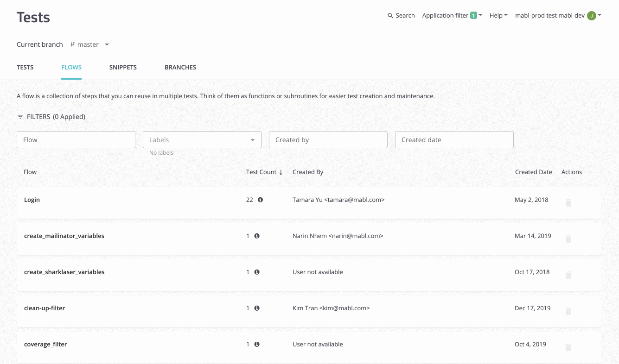Click Kim Tran <kim@mabl.com> cell
Image resolution: width=619 pixels, height=364 pixels.
[x=331, y=308]
